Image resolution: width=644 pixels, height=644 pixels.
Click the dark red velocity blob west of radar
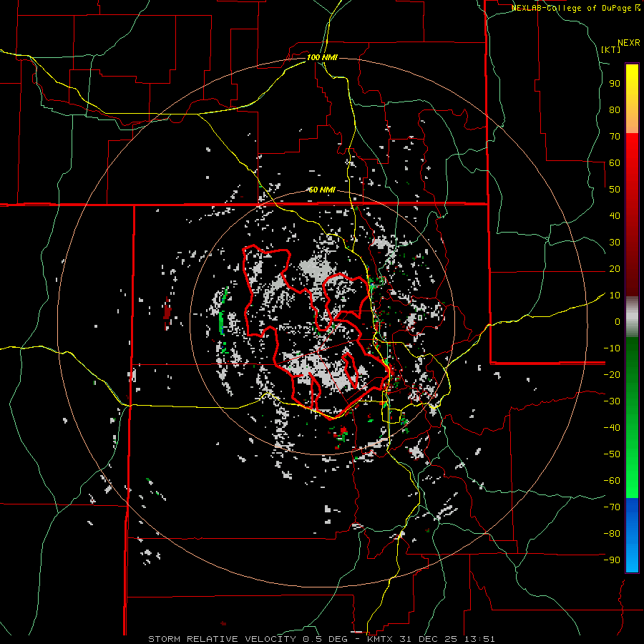[167, 312]
